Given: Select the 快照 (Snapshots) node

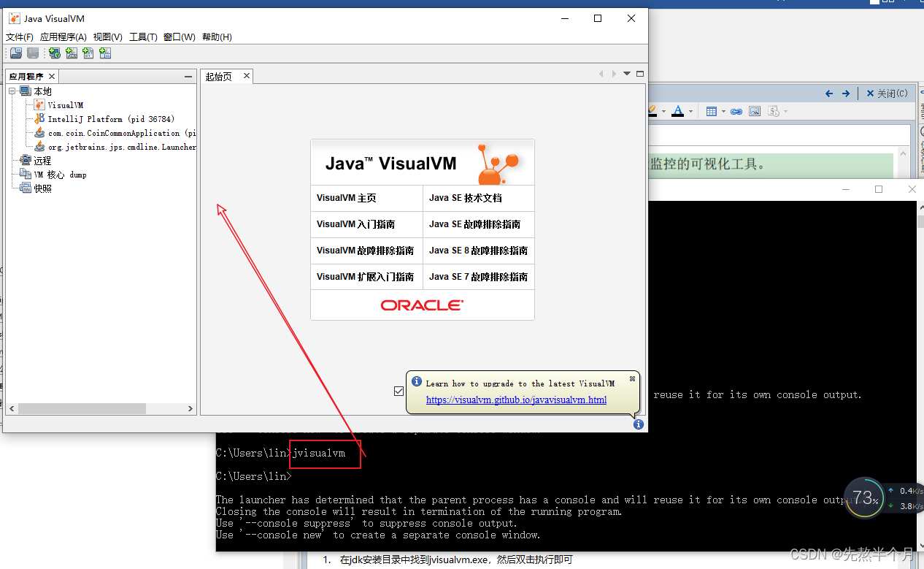Looking at the screenshot, I should (36, 188).
